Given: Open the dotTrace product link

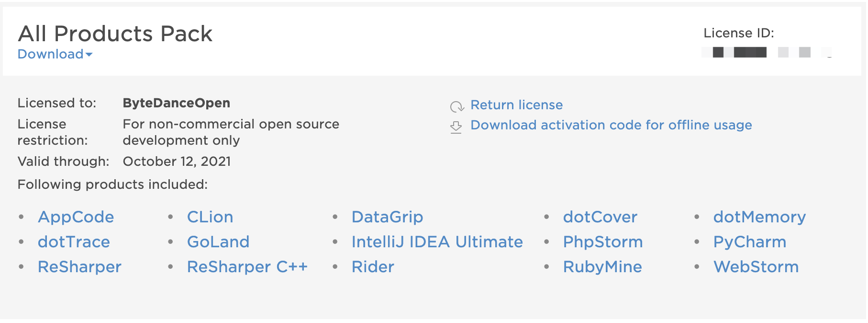Looking at the screenshot, I should pos(74,242).
